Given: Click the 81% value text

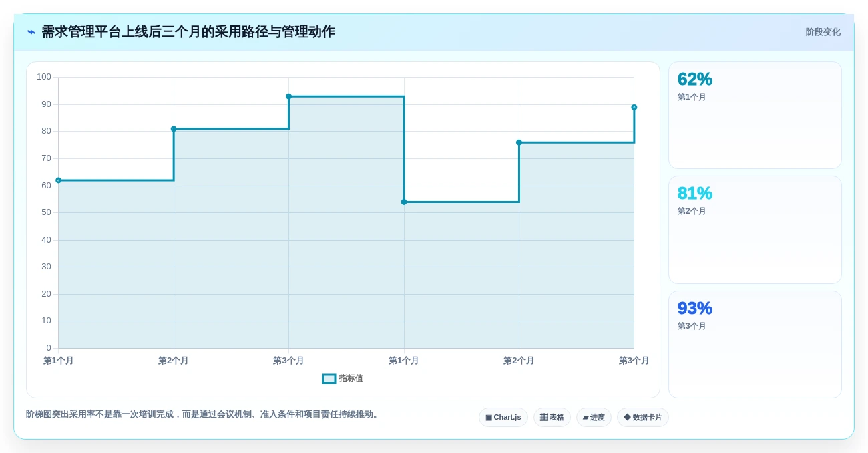Looking at the screenshot, I should (695, 194).
